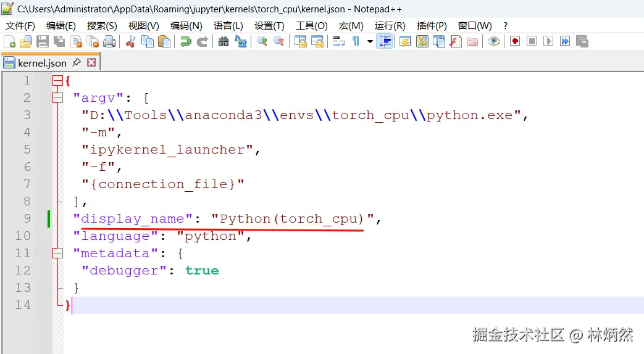Click the Open file toolbar icon
Image resolution: width=644 pixels, height=354 pixels.
click(x=25, y=41)
